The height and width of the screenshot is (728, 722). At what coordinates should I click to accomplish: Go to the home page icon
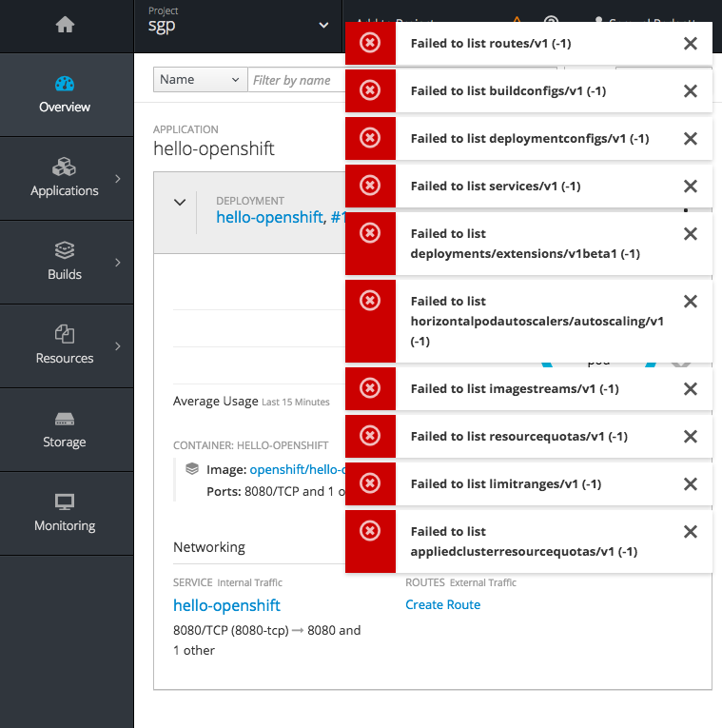[65, 25]
